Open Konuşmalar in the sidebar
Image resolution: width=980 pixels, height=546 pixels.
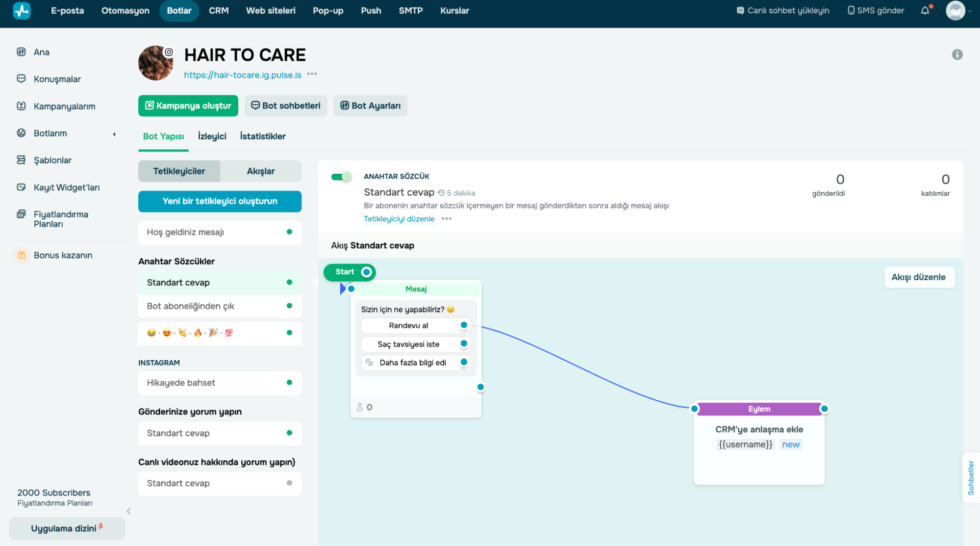57,79
